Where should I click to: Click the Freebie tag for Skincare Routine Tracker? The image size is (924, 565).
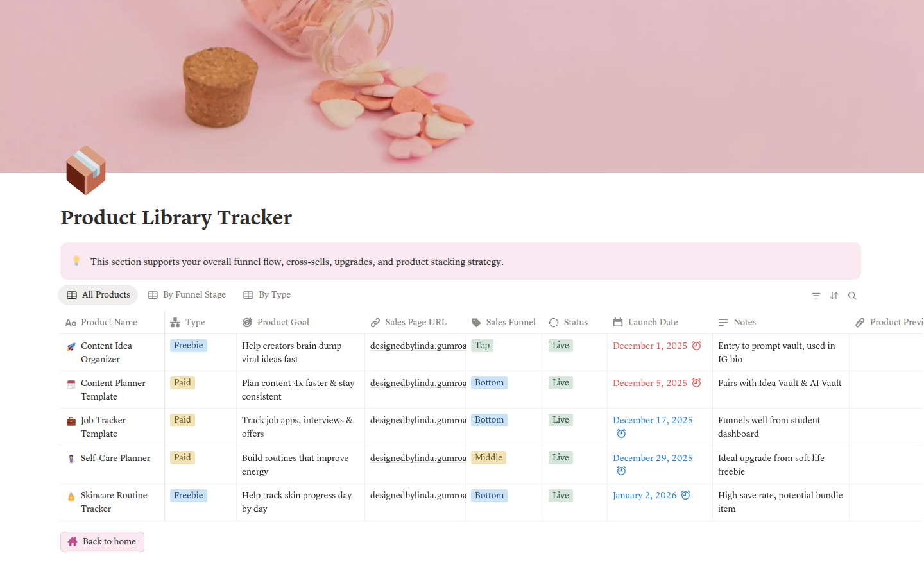coord(189,496)
